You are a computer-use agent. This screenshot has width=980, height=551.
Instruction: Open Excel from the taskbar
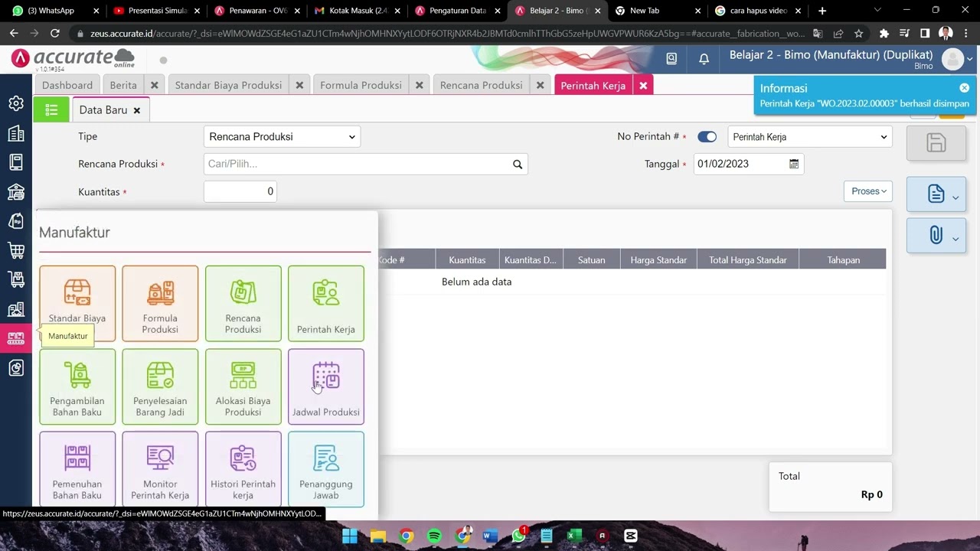pyautogui.click(x=574, y=536)
